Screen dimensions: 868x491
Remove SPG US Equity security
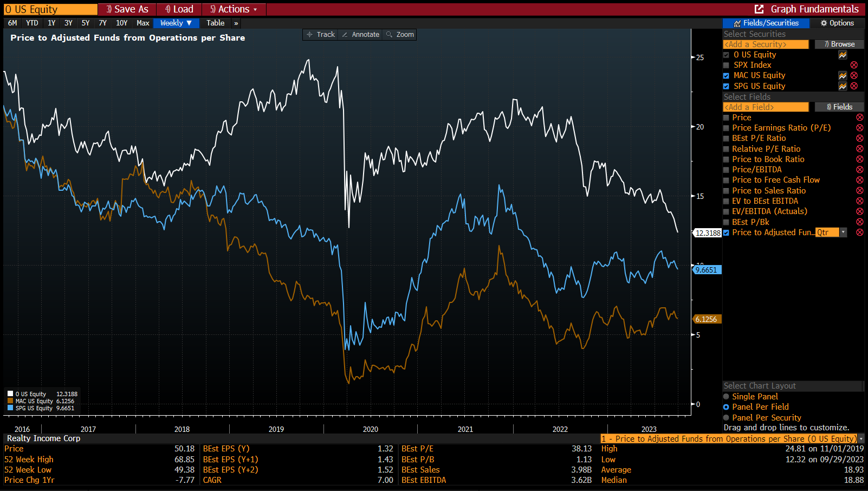coord(854,86)
